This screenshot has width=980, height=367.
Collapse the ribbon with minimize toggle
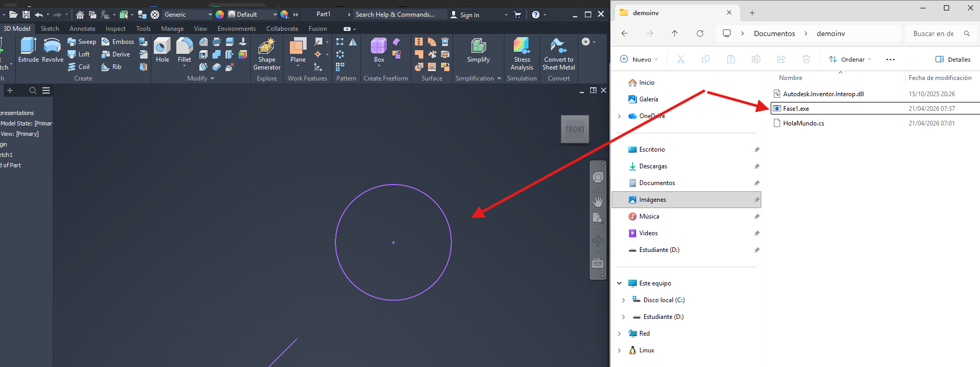347,29
